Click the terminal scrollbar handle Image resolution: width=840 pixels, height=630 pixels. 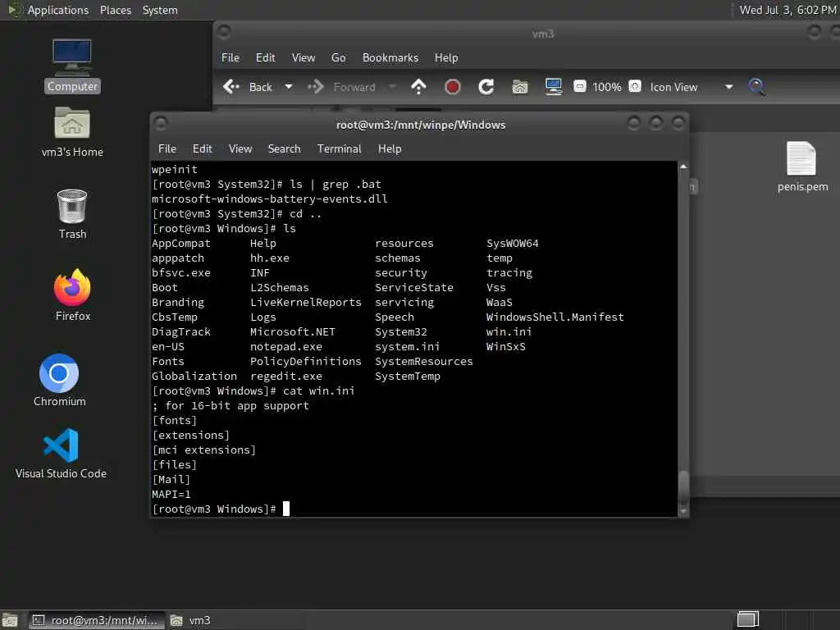point(683,487)
